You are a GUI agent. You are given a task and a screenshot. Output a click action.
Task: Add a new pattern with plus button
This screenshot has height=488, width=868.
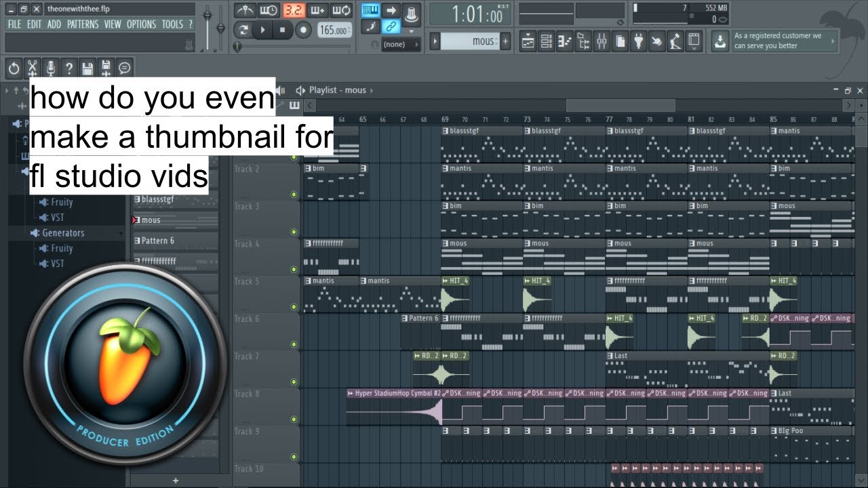pyautogui.click(x=505, y=41)
